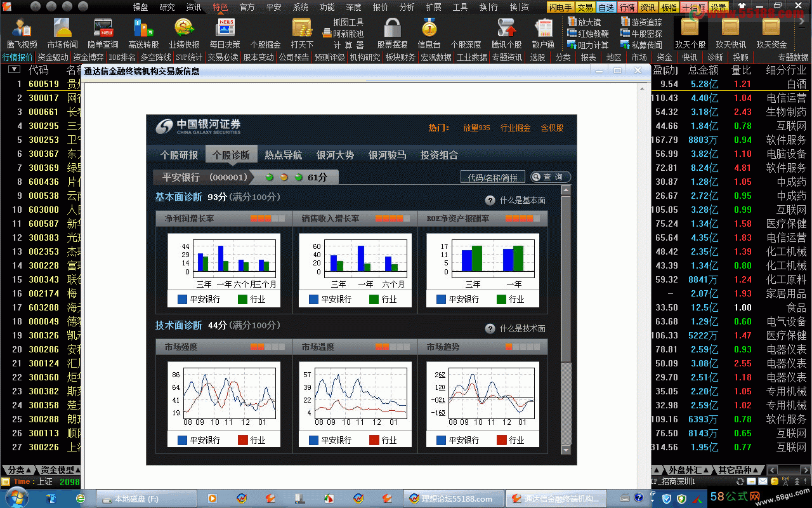Click the help icon beside 什么是技术面

[x=490, y=328]
